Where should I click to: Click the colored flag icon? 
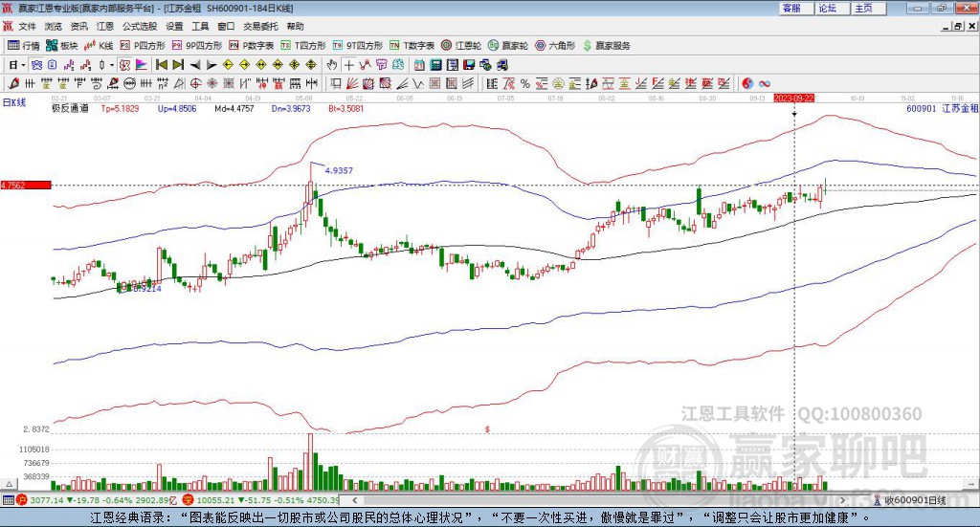[x=142, y=65]
